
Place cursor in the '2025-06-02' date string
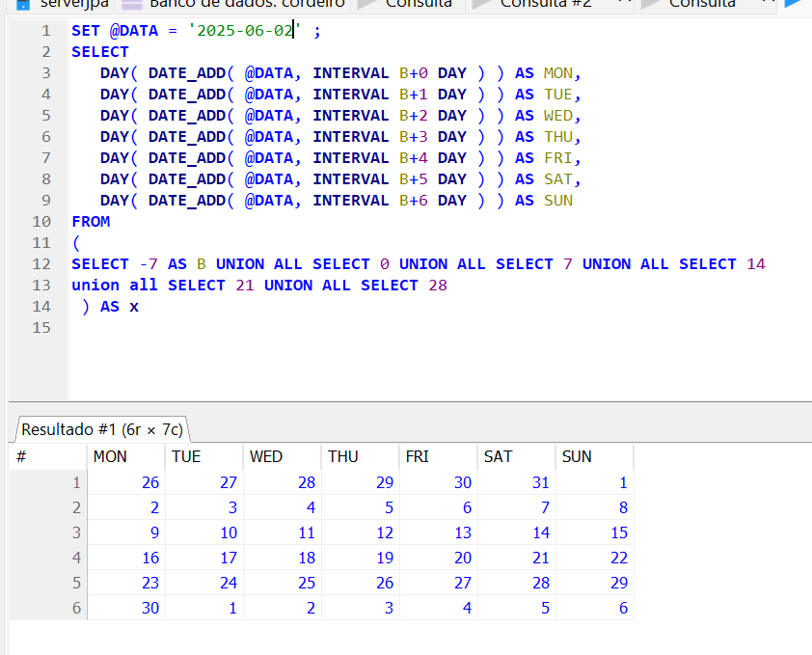245,31
